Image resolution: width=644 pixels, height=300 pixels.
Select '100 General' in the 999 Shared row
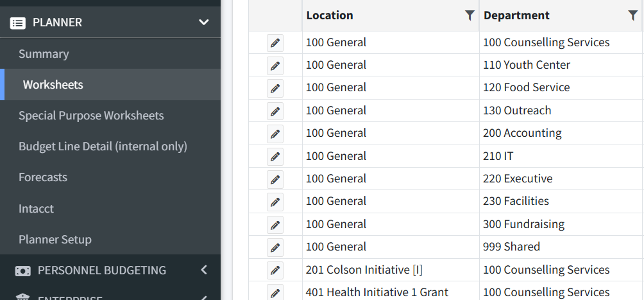(391, 247)
